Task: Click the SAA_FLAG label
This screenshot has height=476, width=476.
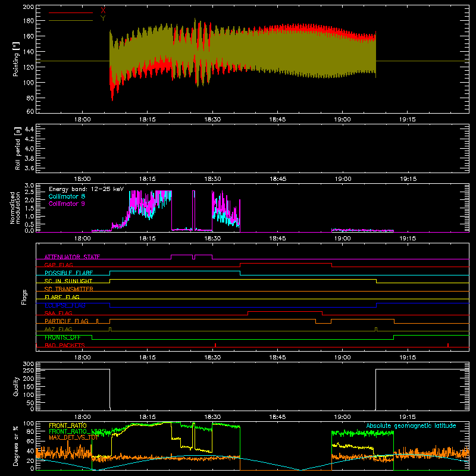Action: coord(58,313)
